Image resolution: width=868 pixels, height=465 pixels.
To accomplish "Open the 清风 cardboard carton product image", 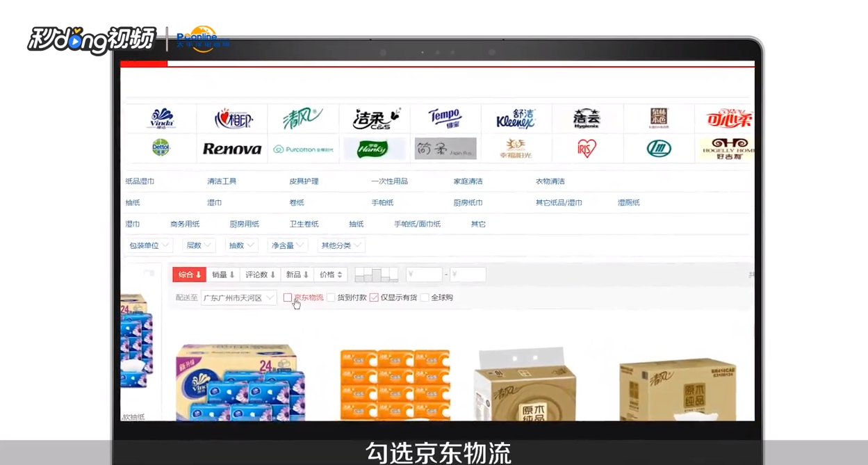I will coord(677,389).
